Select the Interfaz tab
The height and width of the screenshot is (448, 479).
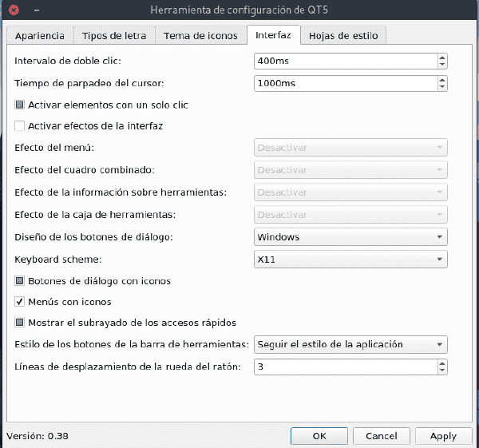[273, 35]
